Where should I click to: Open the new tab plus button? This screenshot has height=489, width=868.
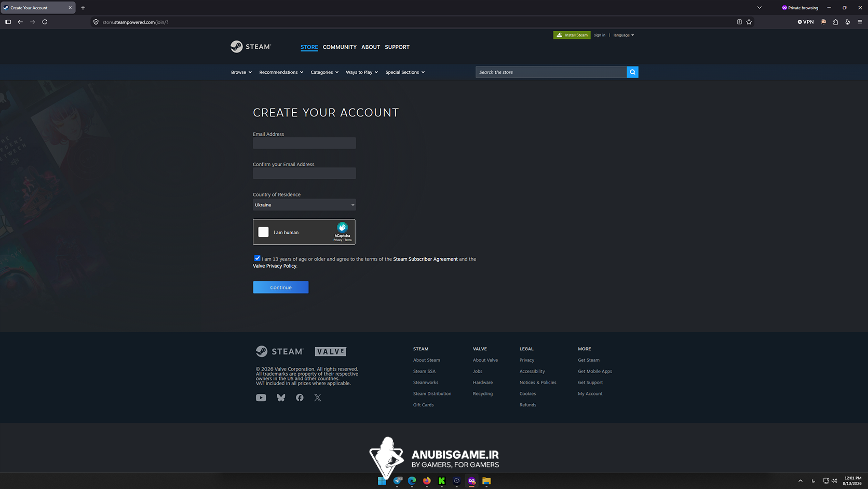pos(83,8)
